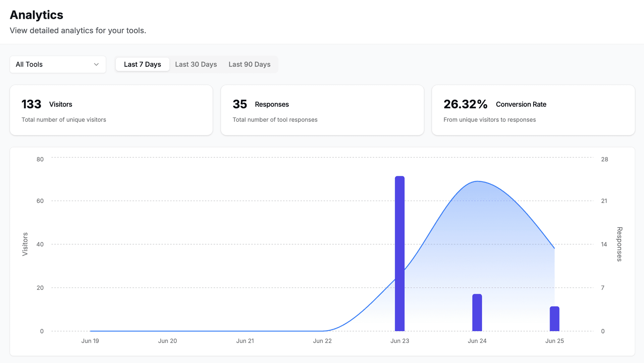This screenshot has height=363, width=644.
Task: Click the Analytics page heading
Action: pyautogui.click(x=36, y=15)
